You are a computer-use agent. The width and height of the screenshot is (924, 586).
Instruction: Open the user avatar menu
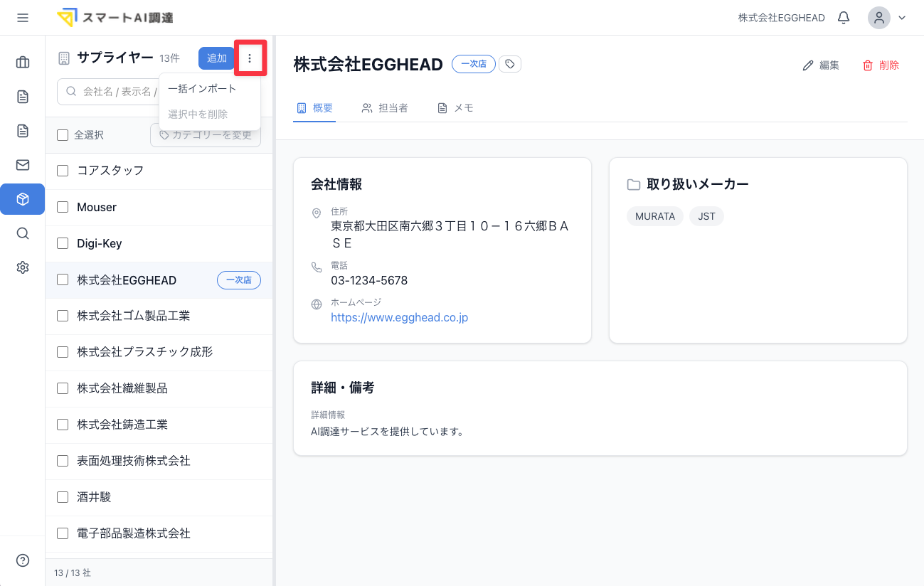tap(879, 18)
